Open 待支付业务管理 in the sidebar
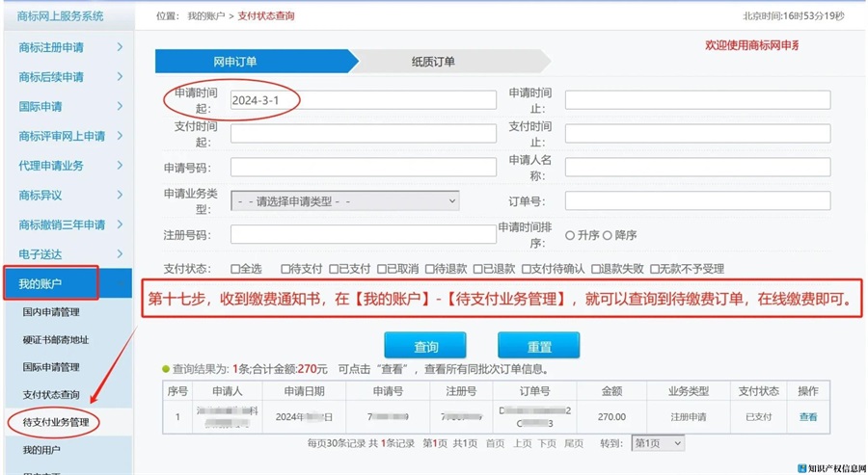868x475 pixels. (x=56, y=422)
